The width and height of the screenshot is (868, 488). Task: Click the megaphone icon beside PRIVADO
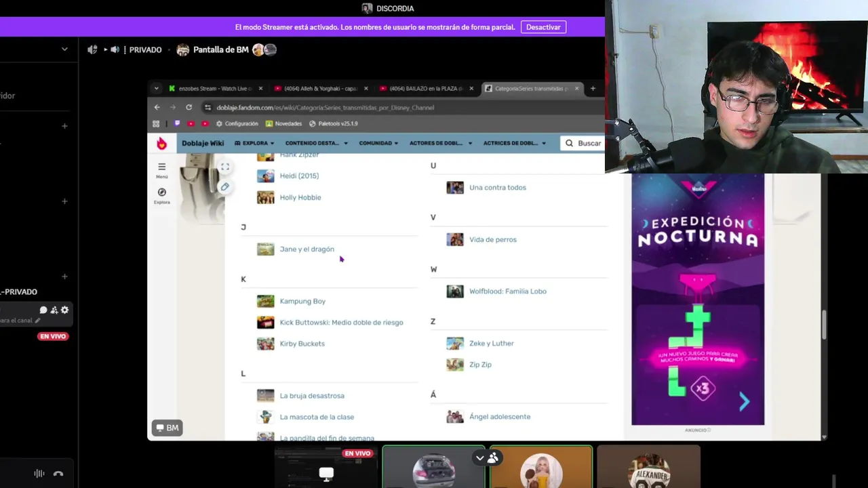pyautogui.click(x=92, y=49)
